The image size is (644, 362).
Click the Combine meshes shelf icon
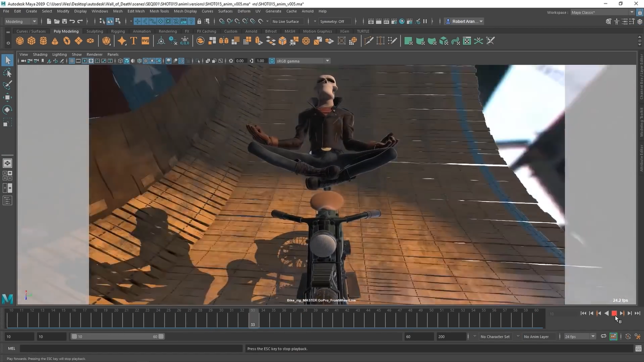point(200,41)
